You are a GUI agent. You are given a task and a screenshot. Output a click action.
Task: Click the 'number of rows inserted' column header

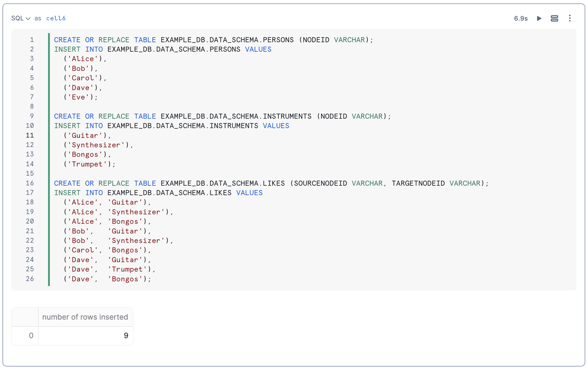click(85, 317)
